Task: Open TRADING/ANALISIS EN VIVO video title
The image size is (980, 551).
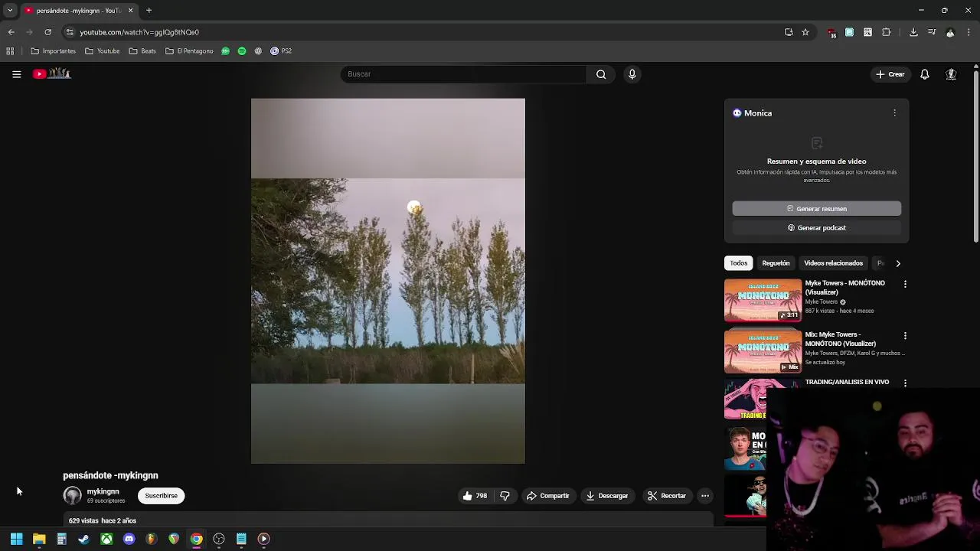Action: [x=847, y=382]
